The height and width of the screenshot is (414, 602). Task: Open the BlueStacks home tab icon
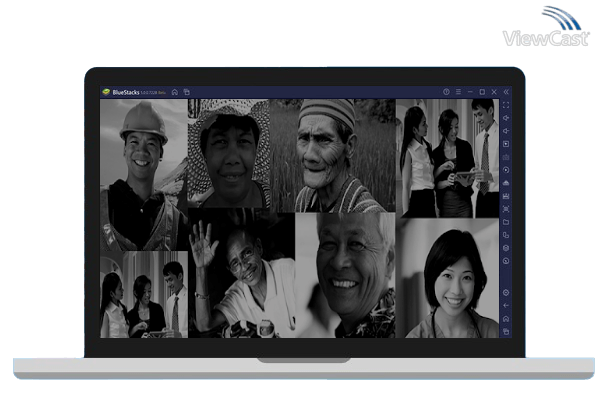tap(175, 92)
